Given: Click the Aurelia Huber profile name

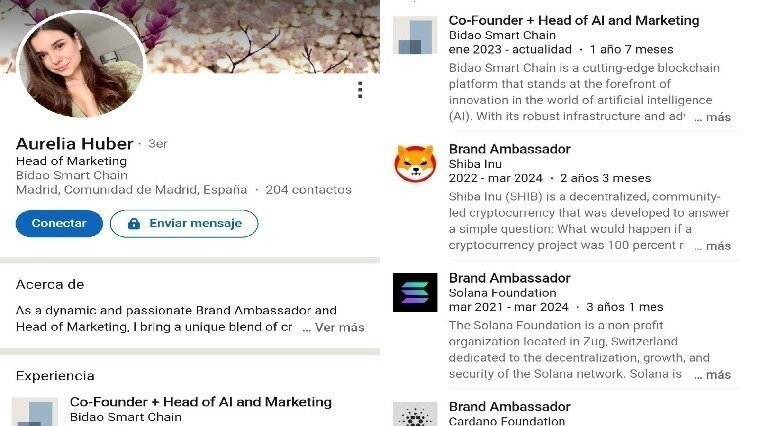Looking at the screenshot, I should click(74, 143).
